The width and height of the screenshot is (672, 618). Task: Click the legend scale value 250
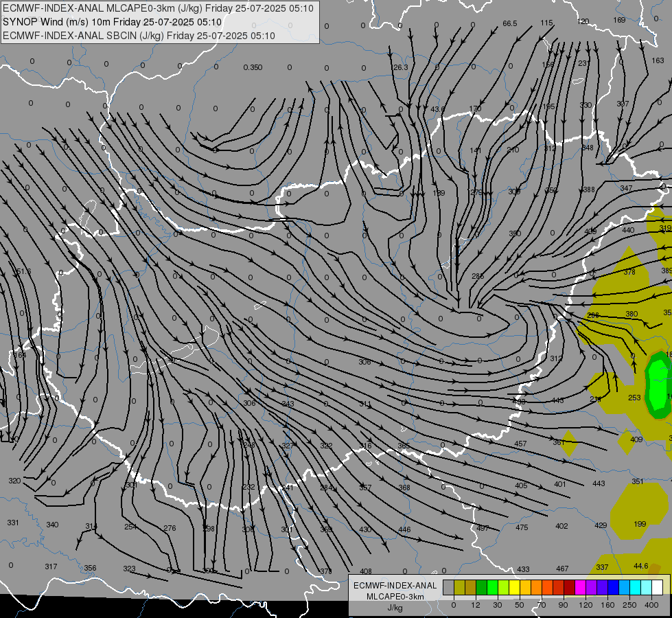pyautogui.click(x=629, y=605)
